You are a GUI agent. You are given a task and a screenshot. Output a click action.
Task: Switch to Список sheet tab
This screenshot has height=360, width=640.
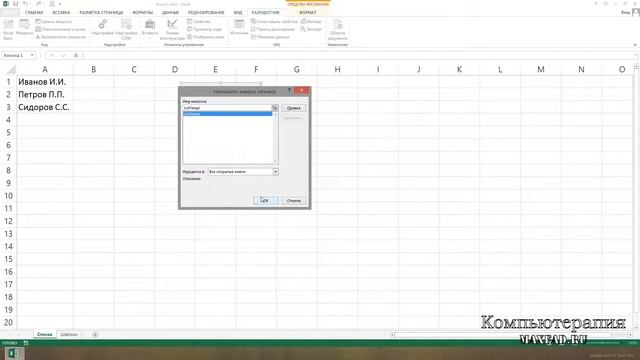45,334
